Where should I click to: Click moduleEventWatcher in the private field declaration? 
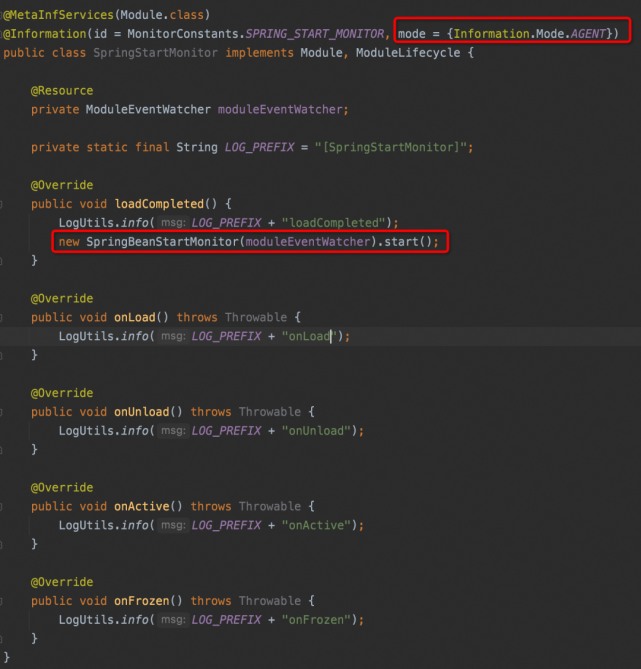click(x=280, y=110)
